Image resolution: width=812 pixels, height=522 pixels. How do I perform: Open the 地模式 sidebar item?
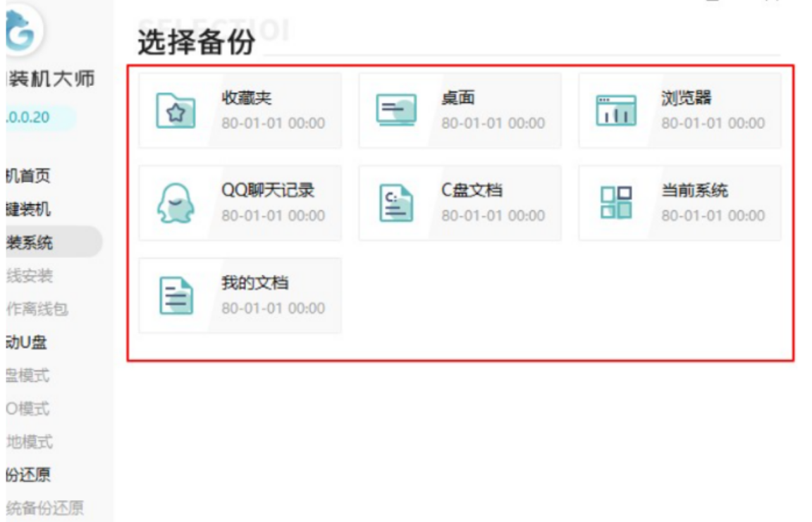click(x=30, y=442)
